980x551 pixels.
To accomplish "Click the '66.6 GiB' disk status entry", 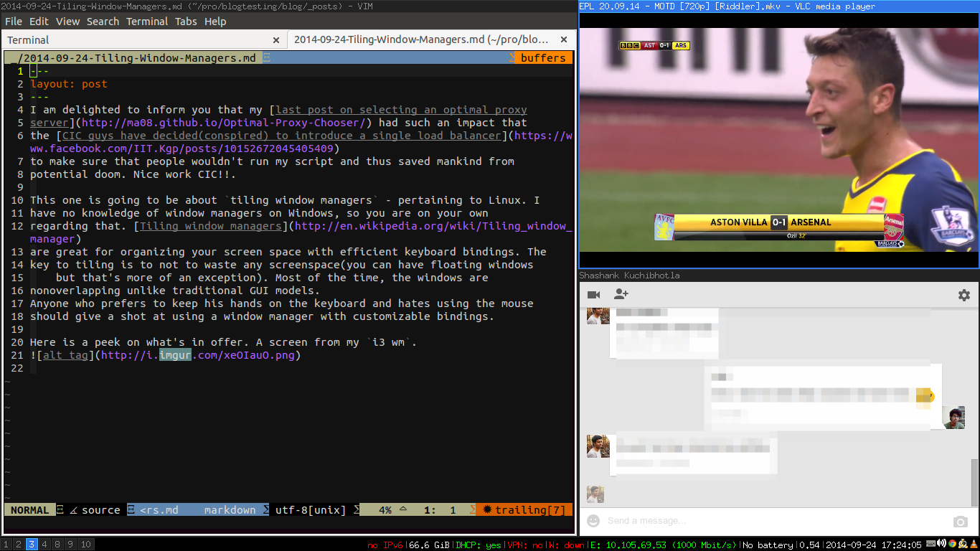I will (430, 545).
